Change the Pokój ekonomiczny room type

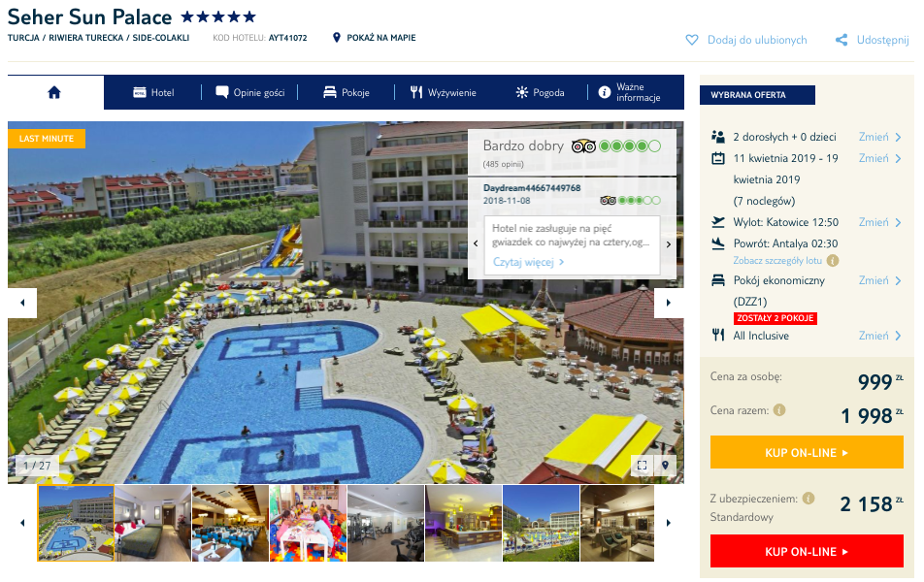tap(879, 280)
